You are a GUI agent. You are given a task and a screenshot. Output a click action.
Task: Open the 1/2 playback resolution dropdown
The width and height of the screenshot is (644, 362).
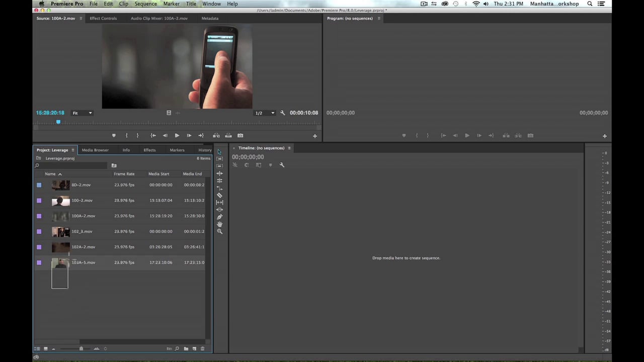(265, 113)
